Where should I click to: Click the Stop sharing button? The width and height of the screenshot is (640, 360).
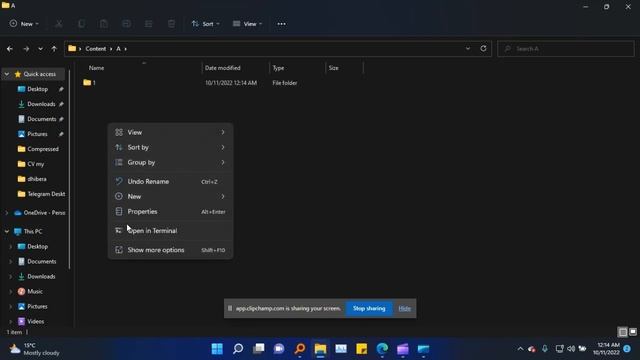(369, 309)
